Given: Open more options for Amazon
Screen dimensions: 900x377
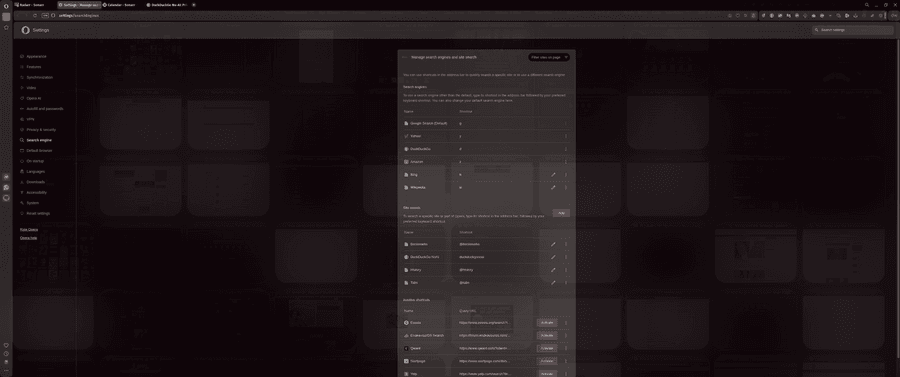Looking at the screenshot, I should [x=566, y=162].
